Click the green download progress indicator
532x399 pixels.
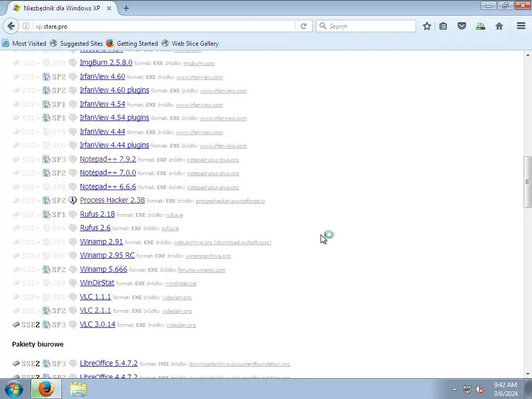point(481,26)
